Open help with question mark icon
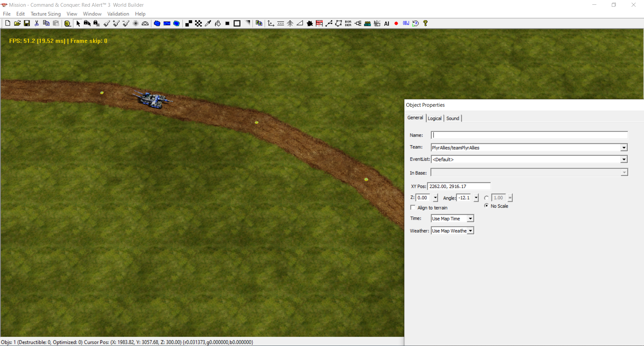This screenshot has width=644, height=346. 425,23
